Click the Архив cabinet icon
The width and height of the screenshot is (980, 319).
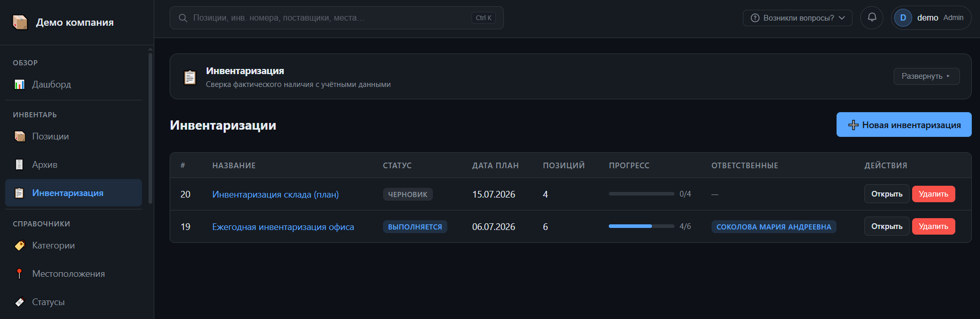pos(20,165)
